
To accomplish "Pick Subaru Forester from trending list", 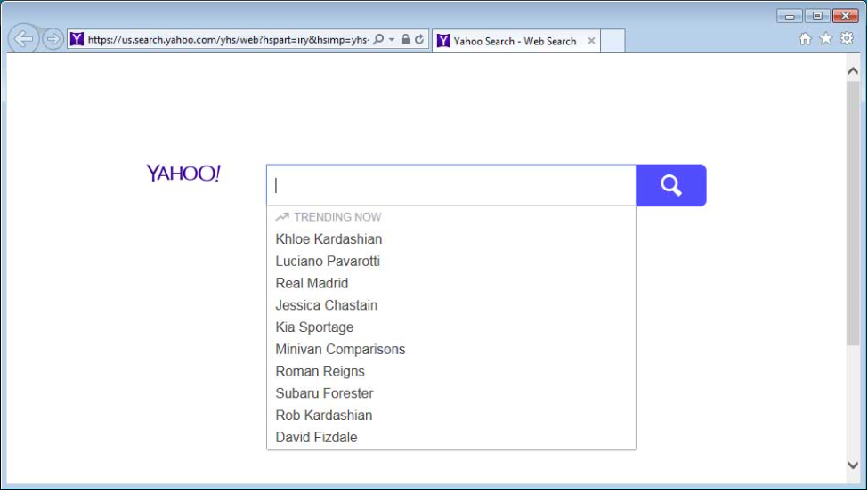I will pos(324,393).
